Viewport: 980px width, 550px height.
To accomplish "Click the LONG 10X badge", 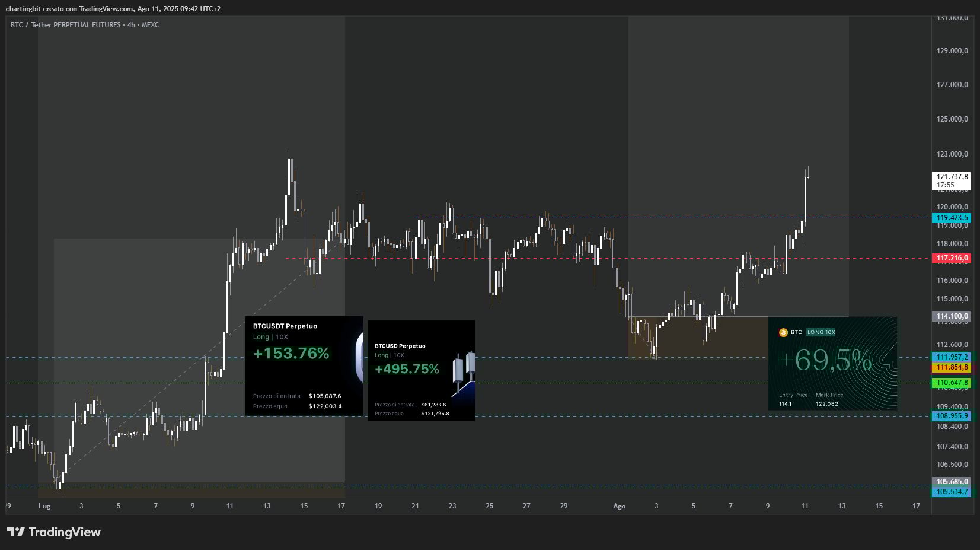I will [821, 332].
